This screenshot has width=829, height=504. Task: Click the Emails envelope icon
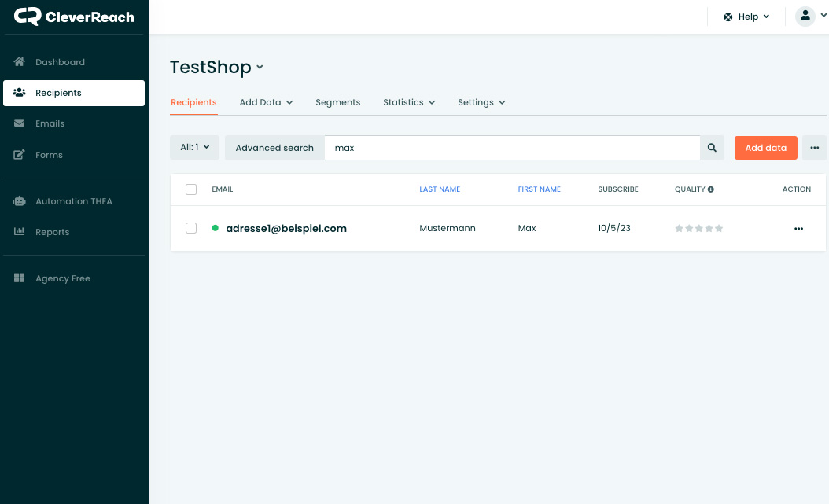[x=20, y=123]
